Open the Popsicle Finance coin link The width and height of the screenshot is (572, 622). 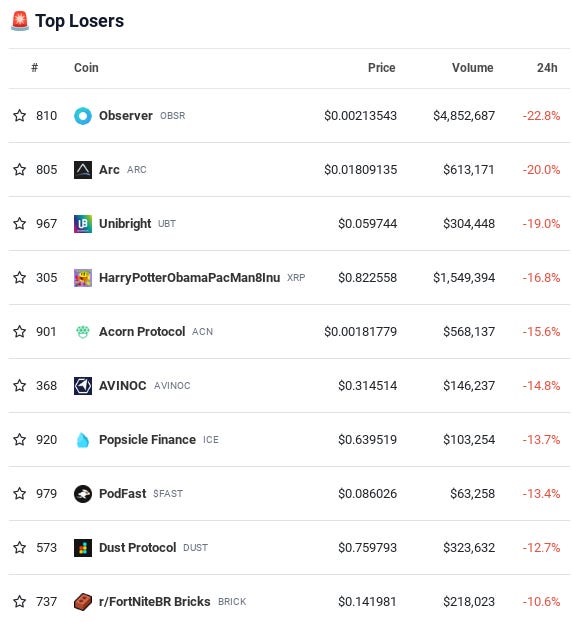point(147,440)
